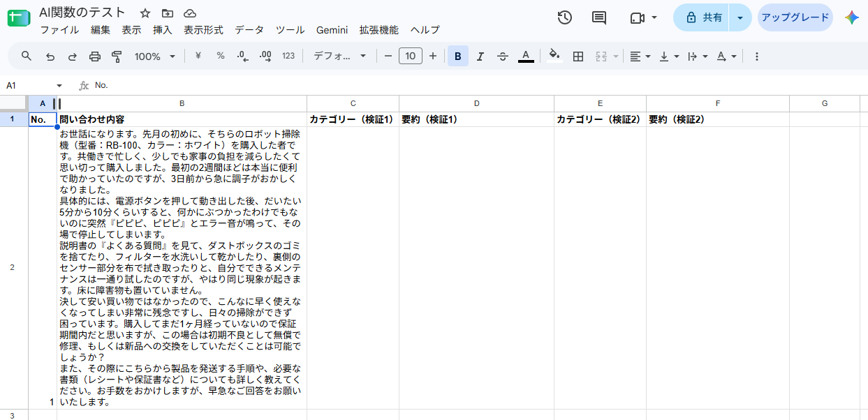The width and height of the screenshot is (868, 420).
Task: Select the カテゴリー（検証2） header cell
Action: pos(600,119)
